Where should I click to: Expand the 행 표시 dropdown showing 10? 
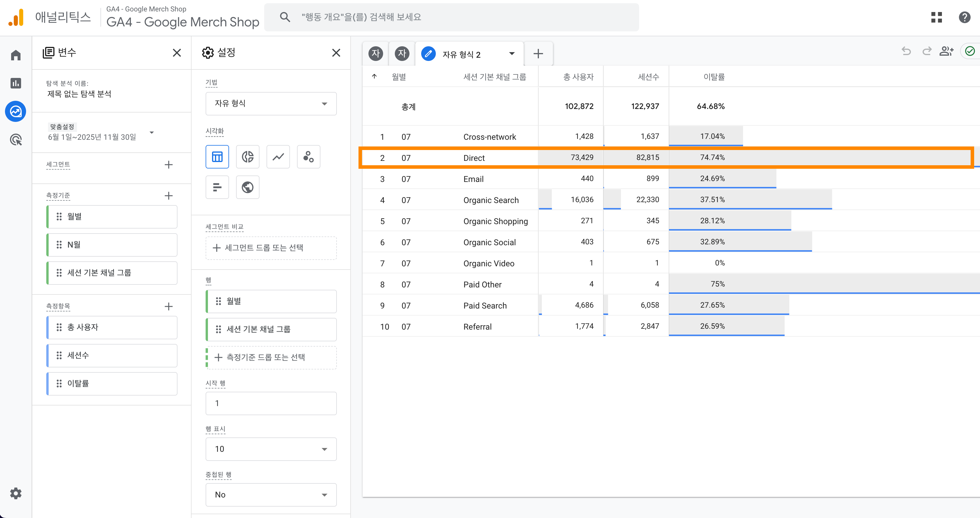(x=271, y=449)
